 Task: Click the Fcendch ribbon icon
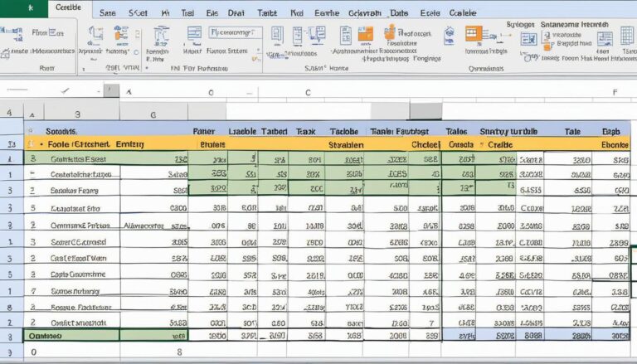pos(161,36)
